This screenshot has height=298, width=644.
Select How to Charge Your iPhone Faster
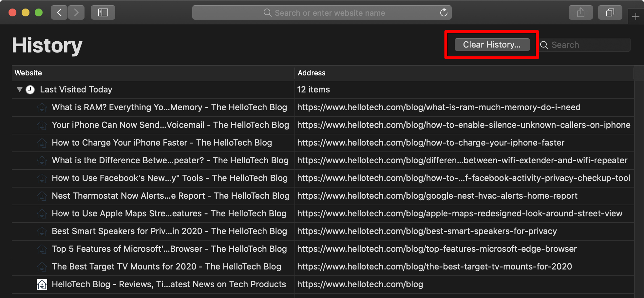(x=162, y=143)
